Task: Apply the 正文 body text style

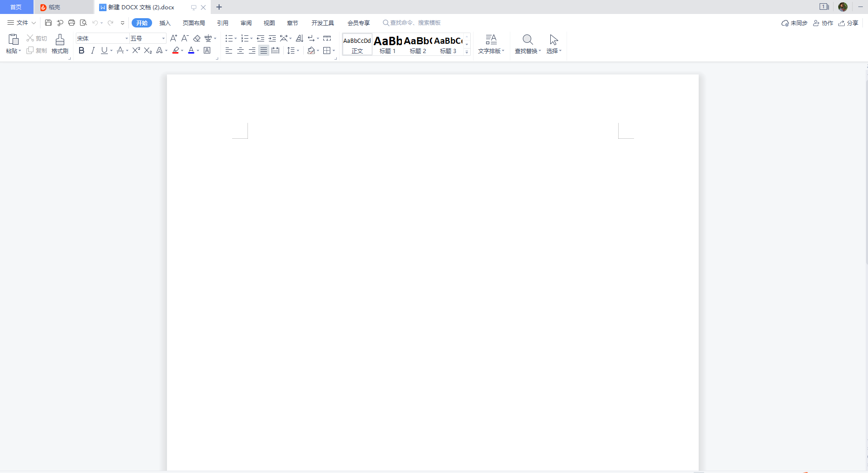Action: 357,45
